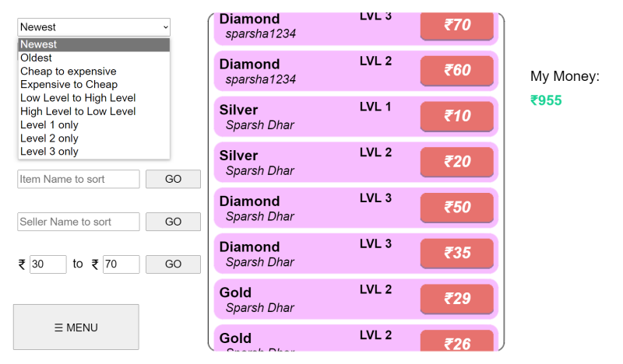Filter by Level 2 only
The width and height of the screenshot is (623, 364).
(x=93, y=138)
